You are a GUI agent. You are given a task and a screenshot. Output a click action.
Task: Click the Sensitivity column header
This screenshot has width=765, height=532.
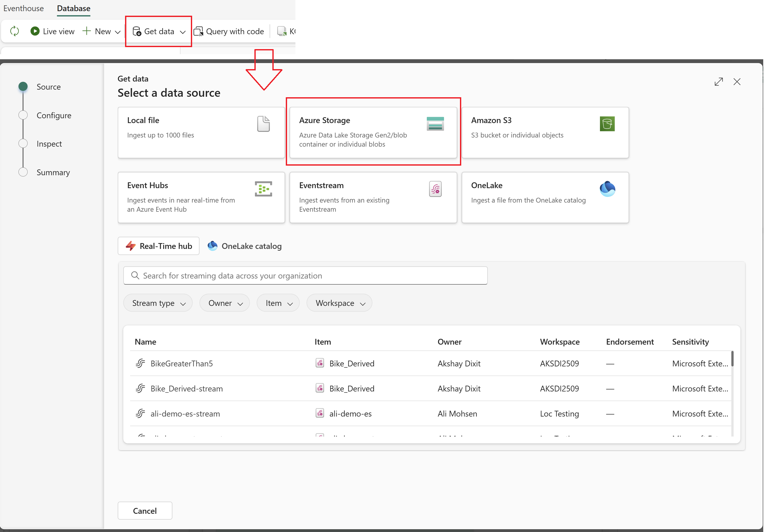point(691,342)
